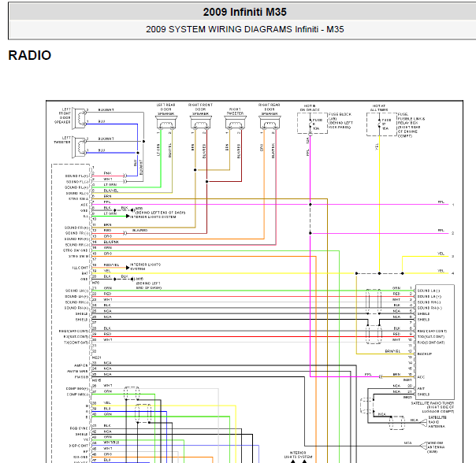Select the left rear door speaker symbol
This screenshot has width=476, height=463.
165,123
